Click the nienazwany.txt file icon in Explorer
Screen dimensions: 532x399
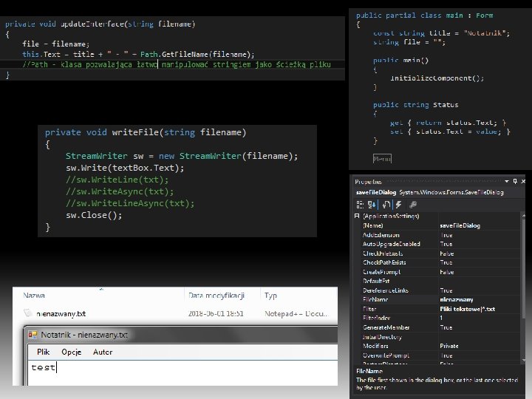pos(28,313)
